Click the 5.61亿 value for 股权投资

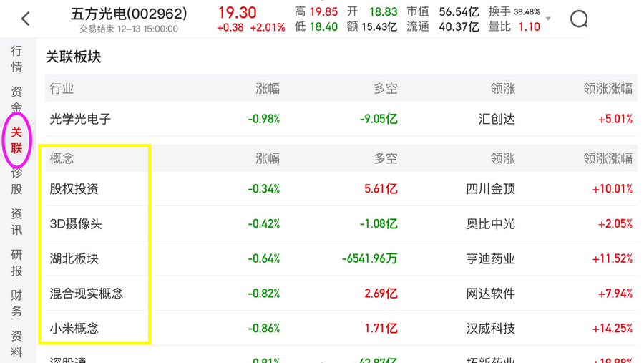pyautogui.click(x=381, y=189)
